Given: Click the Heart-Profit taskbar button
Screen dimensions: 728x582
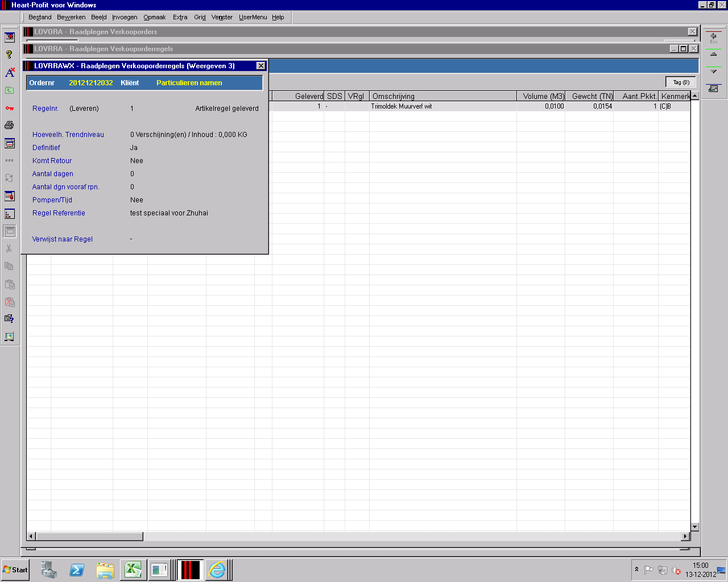Looking at the screenshot, I should tap(191, 569).
